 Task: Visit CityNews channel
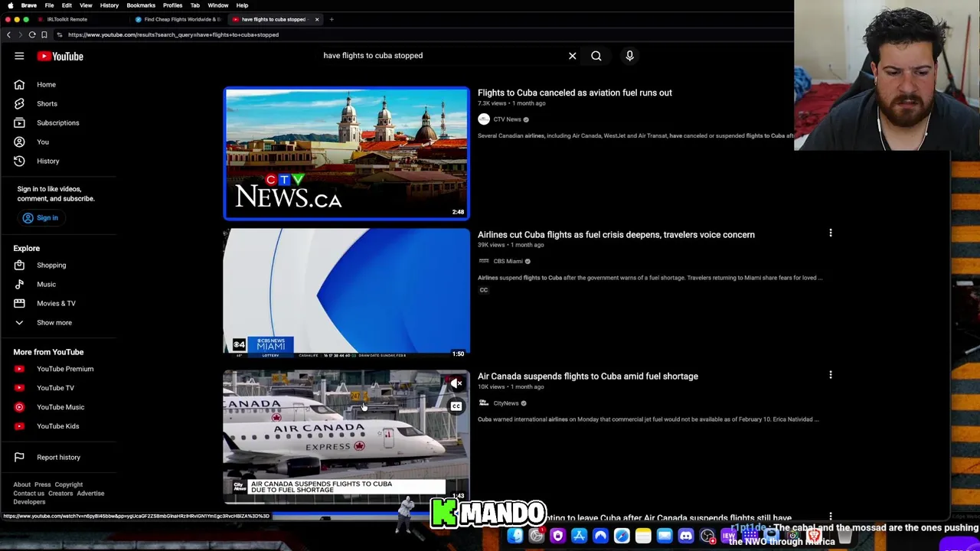pyautogui.click(x=506, y=403)
